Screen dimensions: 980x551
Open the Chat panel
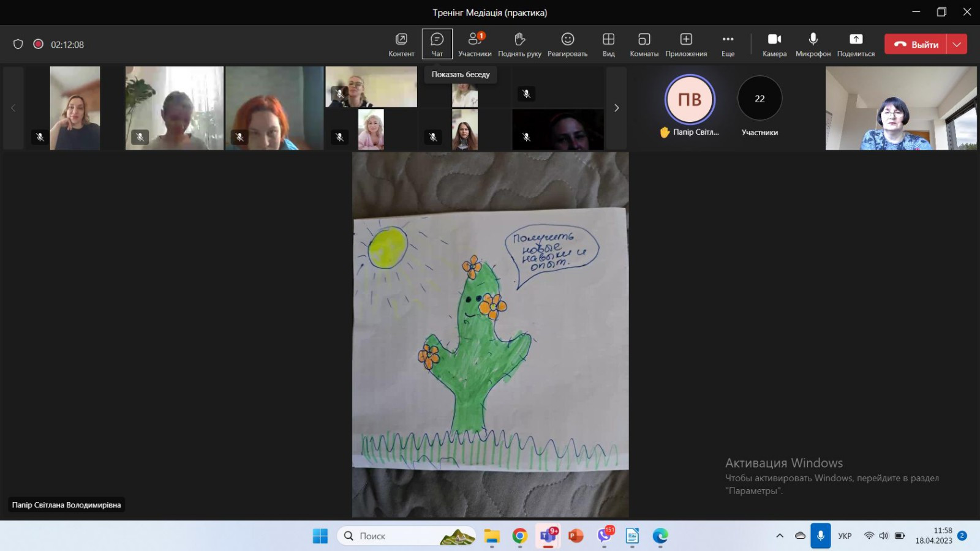pos(437,44)
